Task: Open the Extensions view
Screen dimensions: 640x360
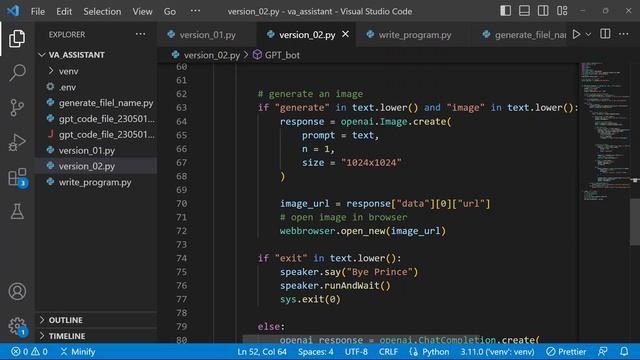Action: [x=18, y=178]
